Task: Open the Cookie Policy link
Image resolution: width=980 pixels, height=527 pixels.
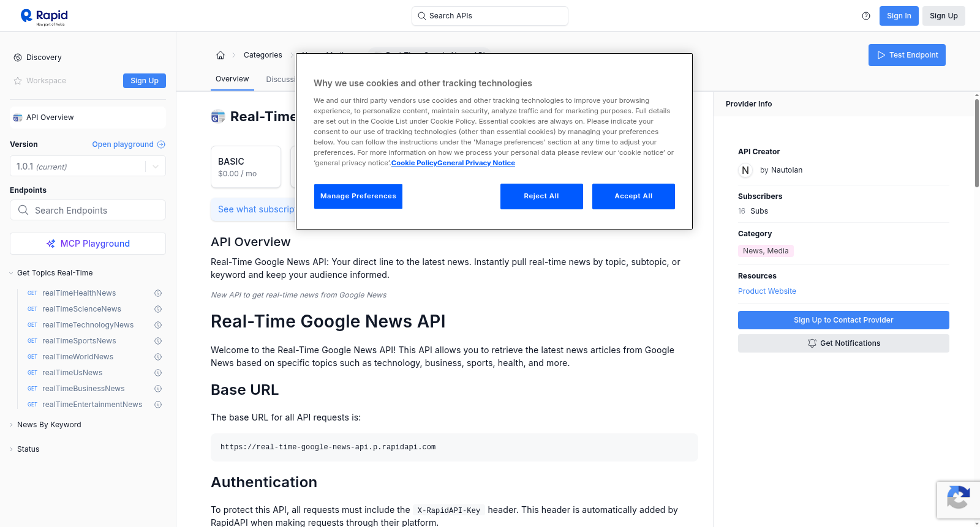Action: pyautogui.click(x=414, y=163)
